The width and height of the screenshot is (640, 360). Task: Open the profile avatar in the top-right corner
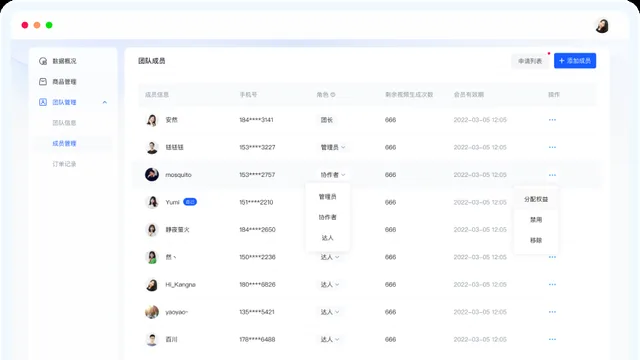click(602, 25)
